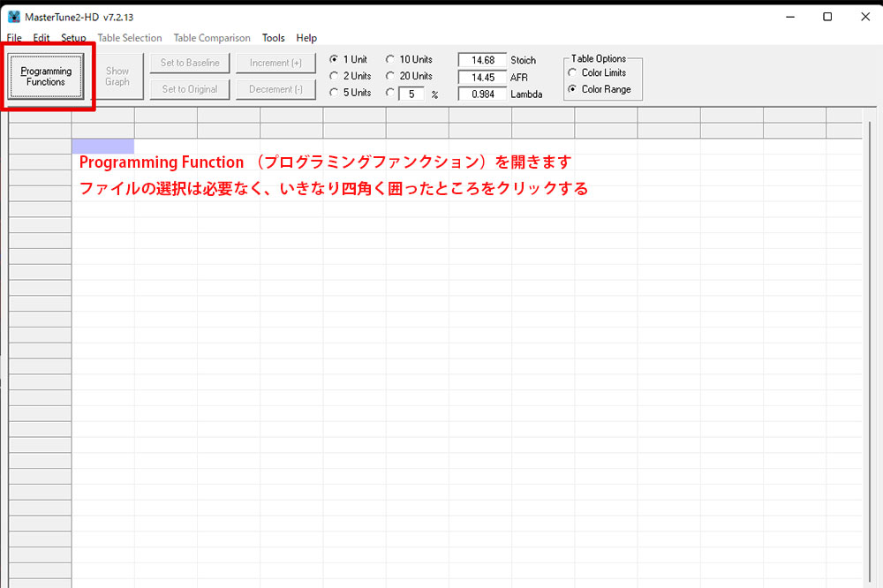Choose the Color Range table option

tap(573, 89)
